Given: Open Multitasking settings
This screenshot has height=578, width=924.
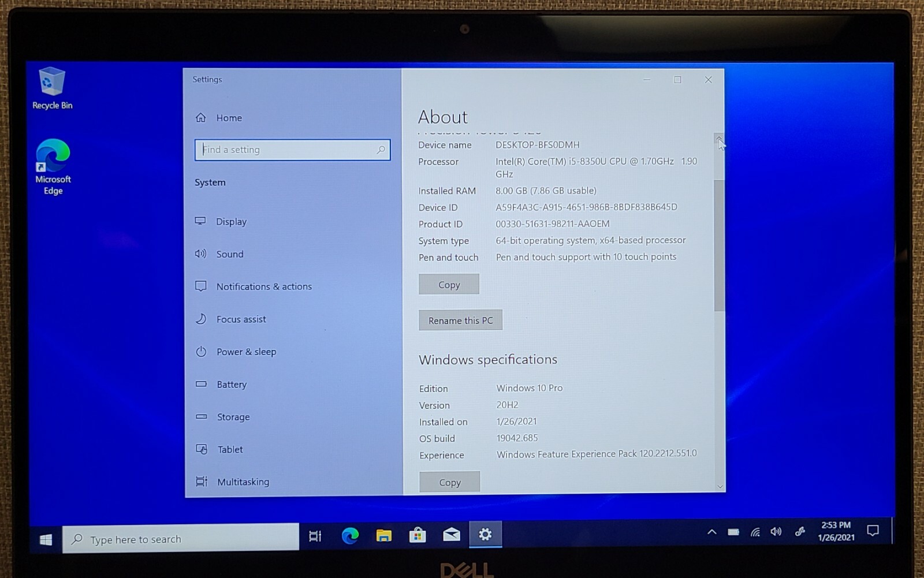Looking at the screenshot, I should (x=233, y=482).
